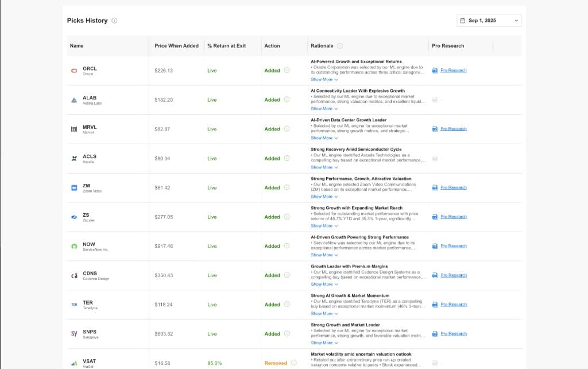Expand Show More for NOW rationale

(x=324, y=255)
